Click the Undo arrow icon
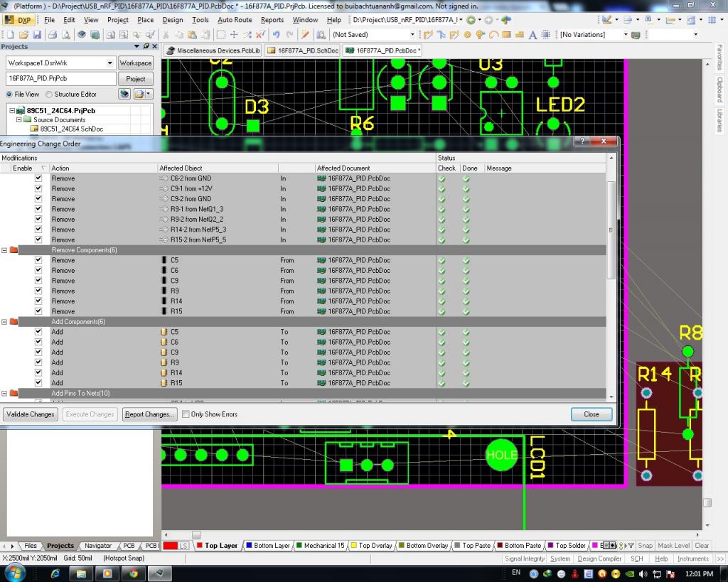The height and width of the screenshot is (582, 728). 276,34
